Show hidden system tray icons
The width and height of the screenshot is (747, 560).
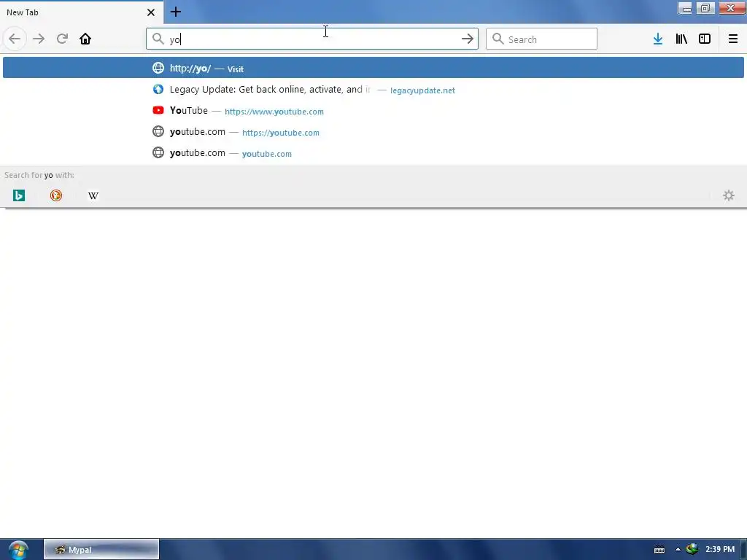click(x=678, y=549)
